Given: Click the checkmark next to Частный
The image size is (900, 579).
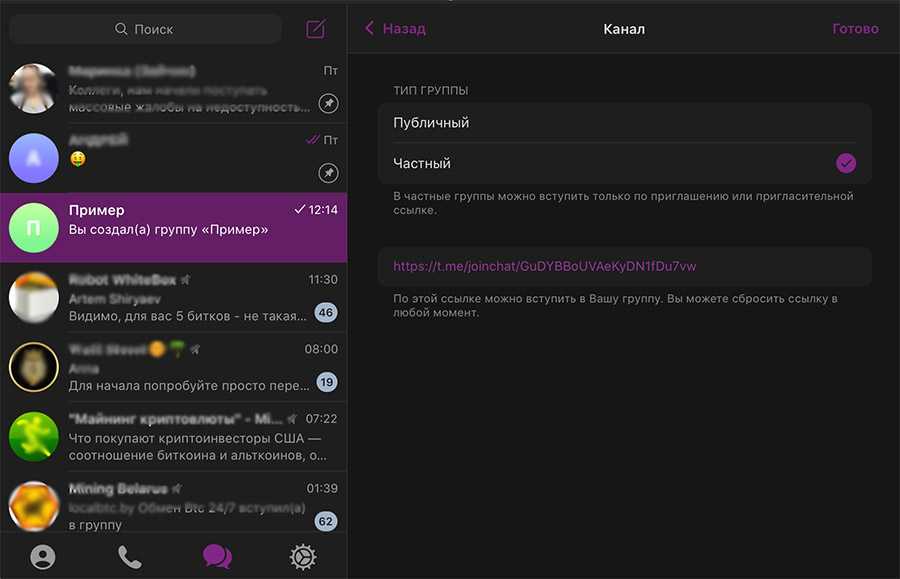Looking at the screenshot, I should tap(846, 163).
